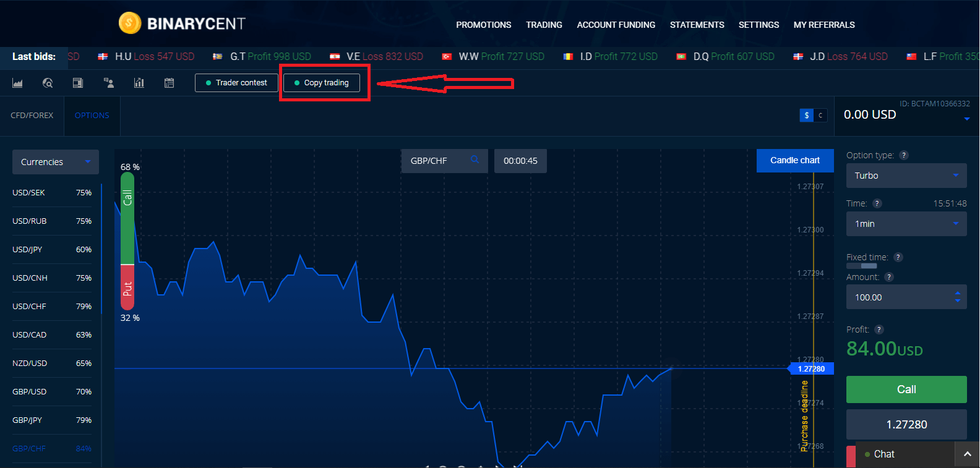Expand the Turbo option type dropdown
The height and width of the screenshot is (468, 980).
(906, 176)
